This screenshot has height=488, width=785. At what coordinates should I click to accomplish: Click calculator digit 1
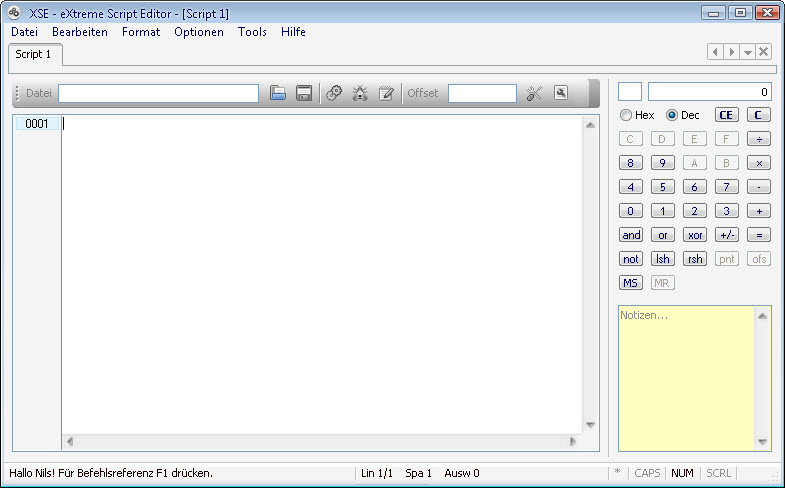[x=662, y=211]
